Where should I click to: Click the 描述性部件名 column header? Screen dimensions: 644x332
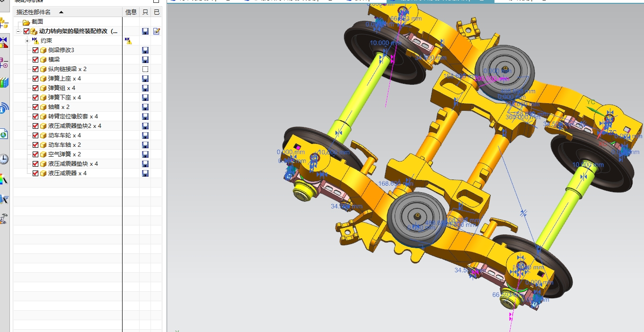(68, 12)
